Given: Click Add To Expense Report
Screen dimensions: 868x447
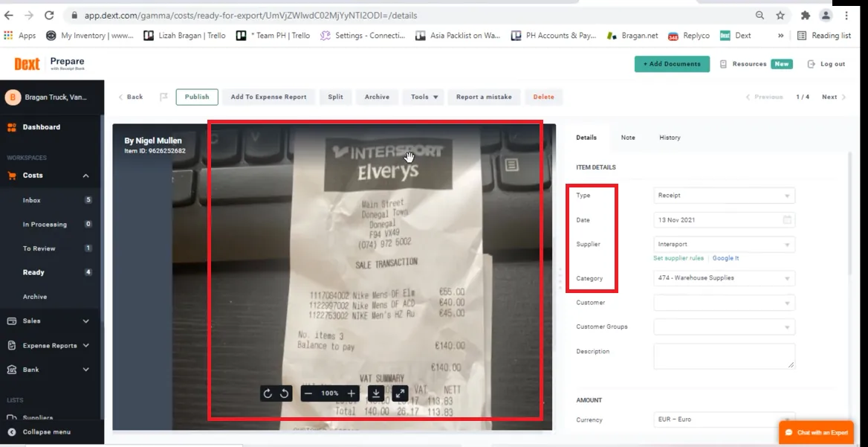Looking at the screenshot, I should pyautogui.click(x=268, y=97).
